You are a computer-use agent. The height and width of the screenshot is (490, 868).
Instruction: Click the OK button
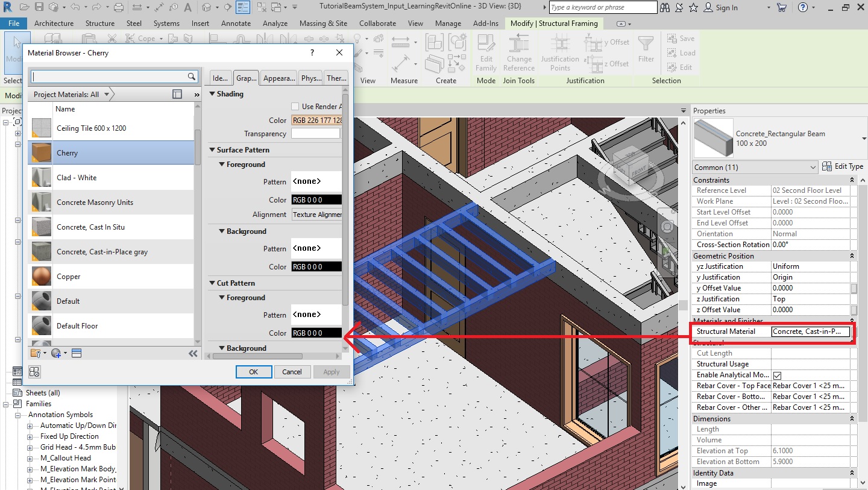[253, 372]
